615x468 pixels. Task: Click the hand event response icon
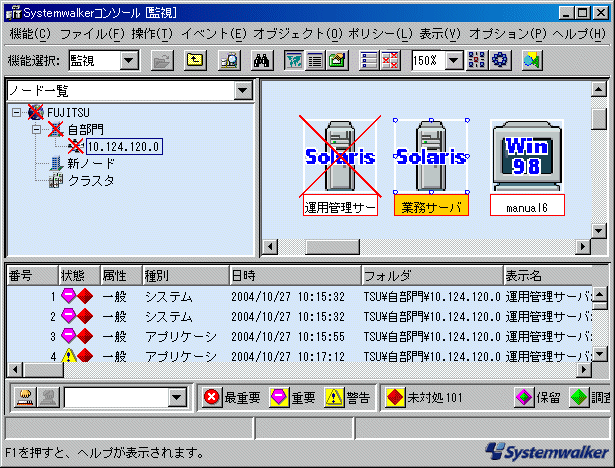point(25,397)
